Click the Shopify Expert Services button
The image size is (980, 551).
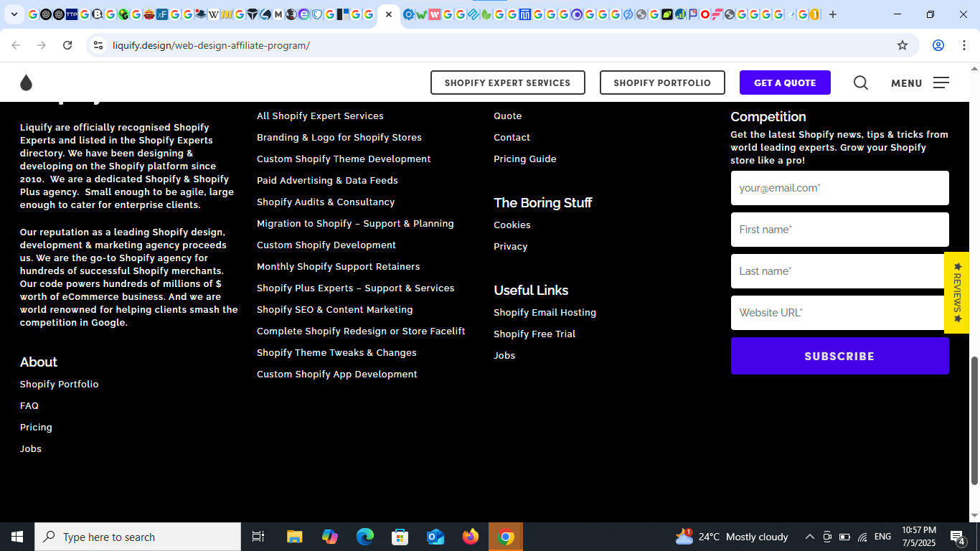(x=508, y=83)
